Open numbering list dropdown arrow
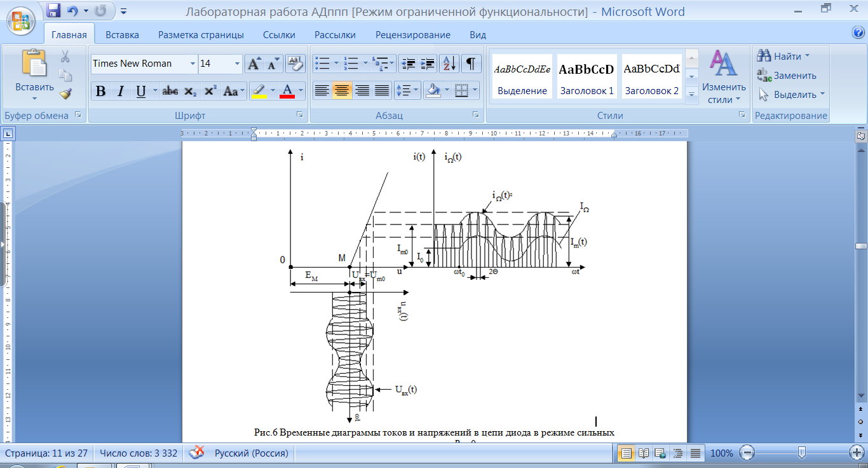 tap(364, 64)
